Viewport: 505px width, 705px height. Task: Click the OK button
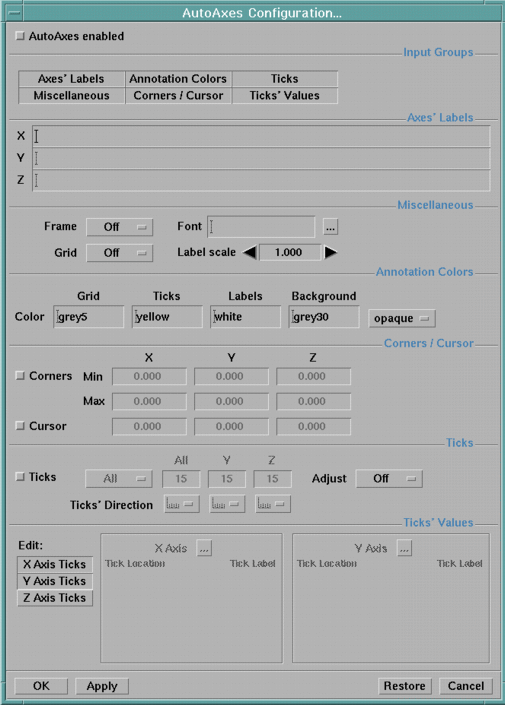click(x=41, y=686)
